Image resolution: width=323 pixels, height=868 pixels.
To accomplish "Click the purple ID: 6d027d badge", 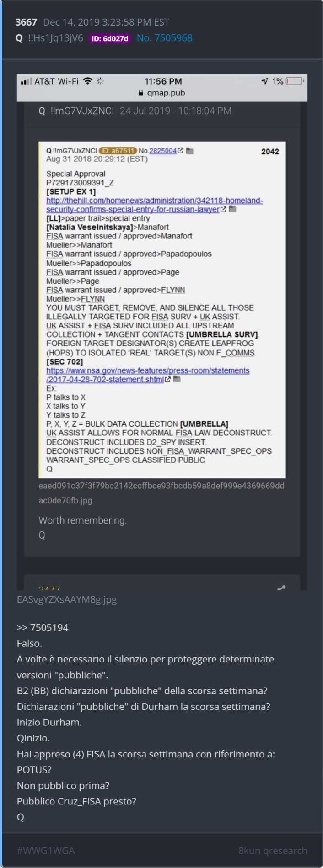I will tap(110, 38).
